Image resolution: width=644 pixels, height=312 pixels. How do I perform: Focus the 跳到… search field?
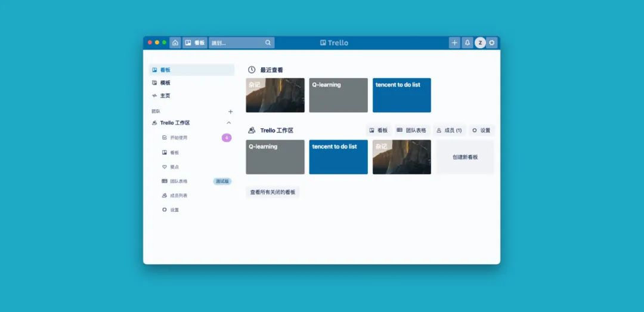pyautogui.click(x=241, y=43)
